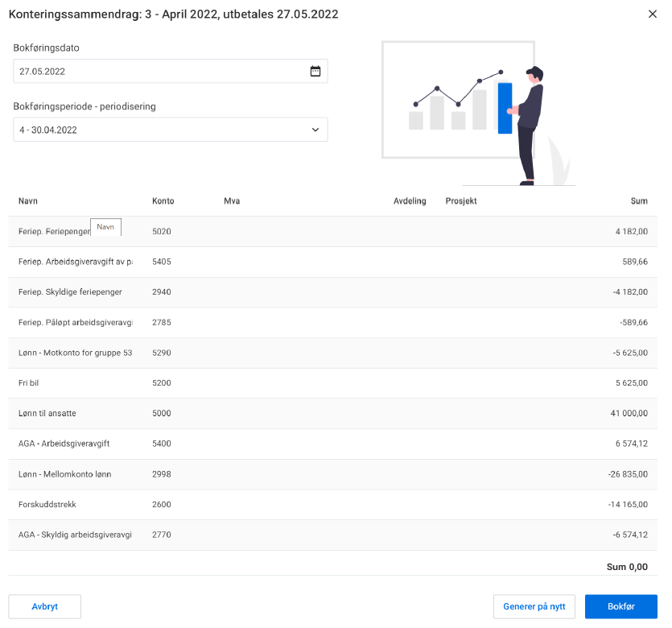Click the Mva column header
672x628 pixels.
232,201
